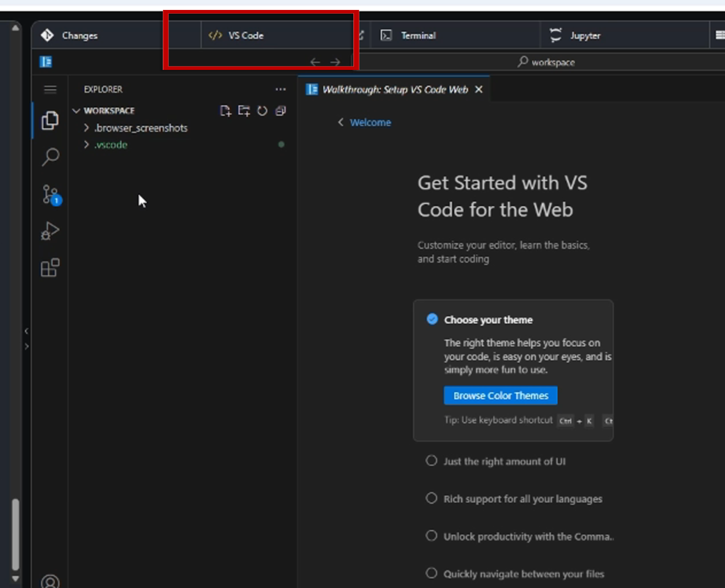The width and height of the screenshot is (725, 588).
Task: Go forward with the right arrow
Action: click(x=335, y=62)
